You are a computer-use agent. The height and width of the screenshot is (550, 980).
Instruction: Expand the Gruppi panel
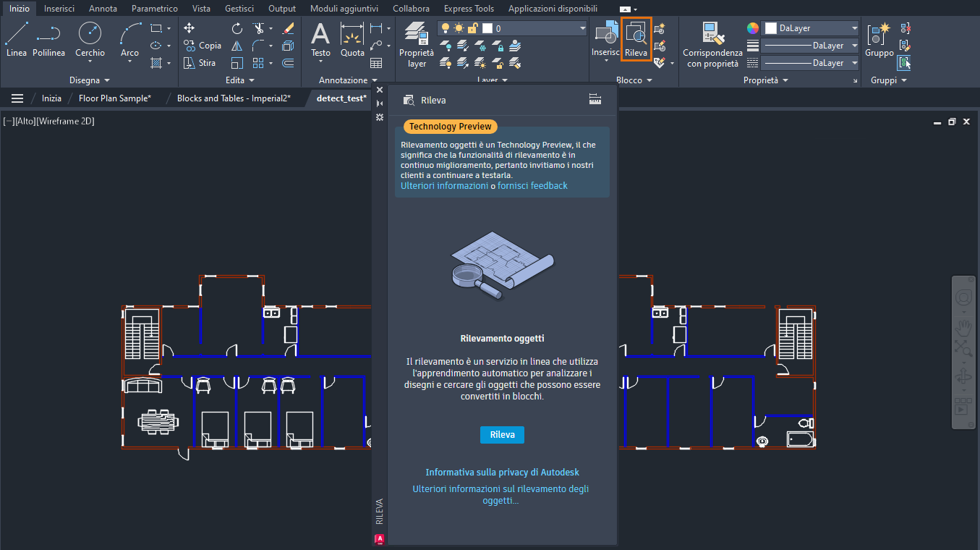889,80
